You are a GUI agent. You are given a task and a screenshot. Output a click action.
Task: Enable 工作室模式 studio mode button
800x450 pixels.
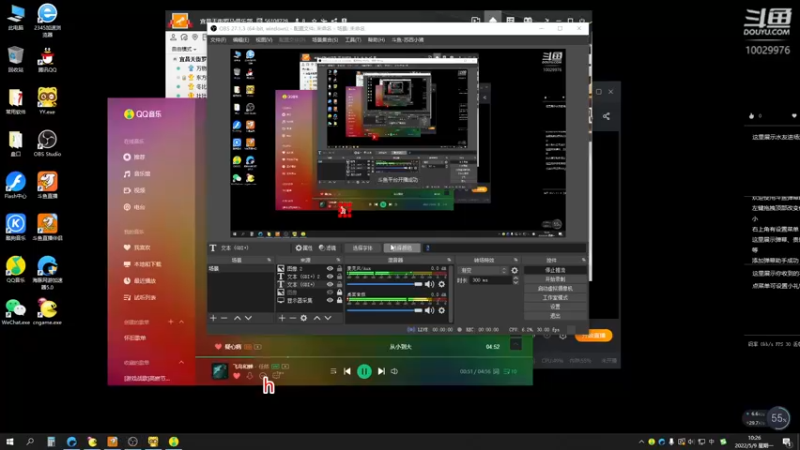[555, 297]
